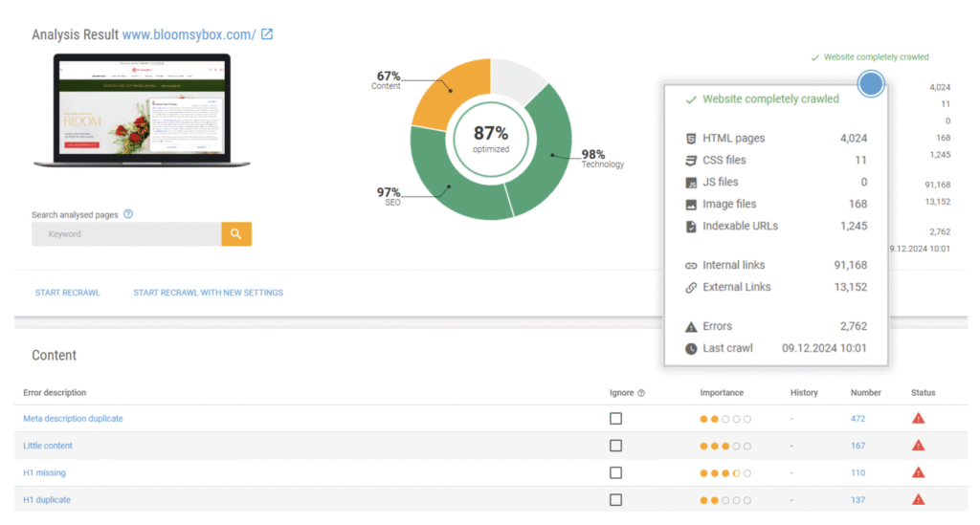
Task: Click 1,245 Indexable URLs value in popup
Action: coord(853,226)
